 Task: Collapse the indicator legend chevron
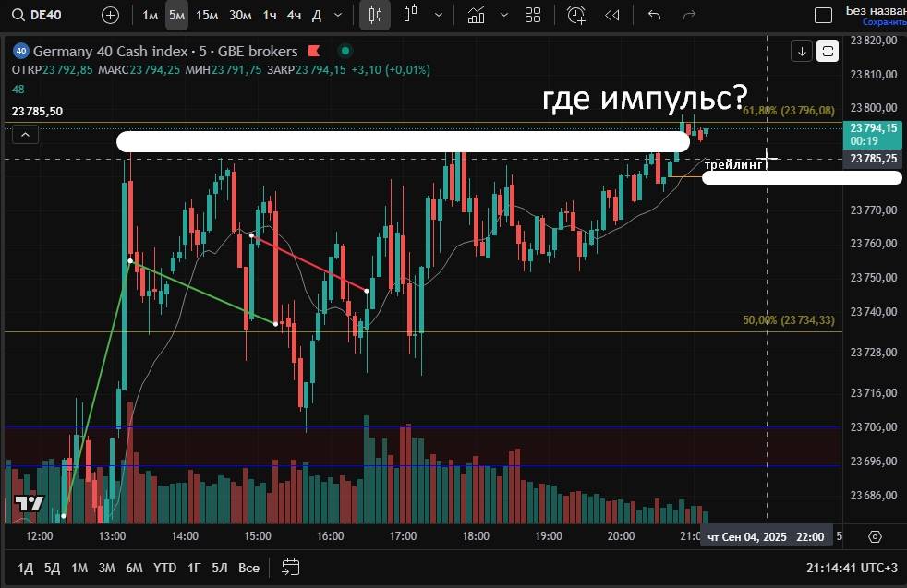[25, 135]
